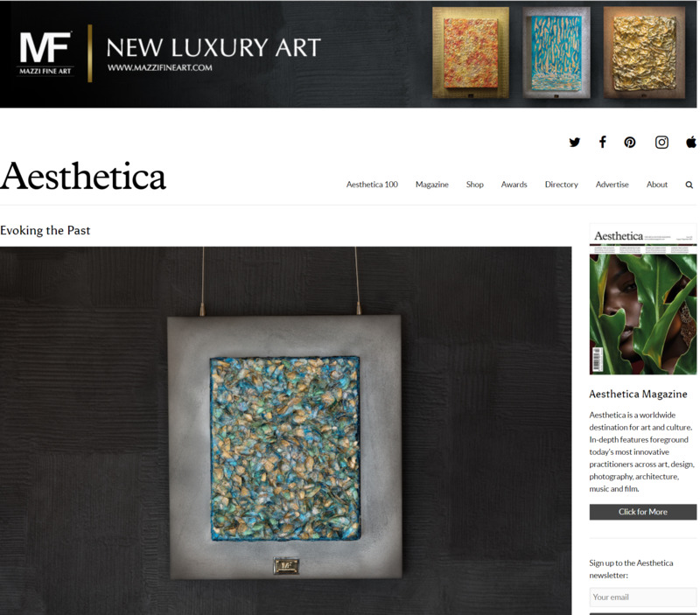Viewport: 700px width, 615px height.
Task: Click the Mazzi Fine Art MF logo
Action: [x=45, y=52]
